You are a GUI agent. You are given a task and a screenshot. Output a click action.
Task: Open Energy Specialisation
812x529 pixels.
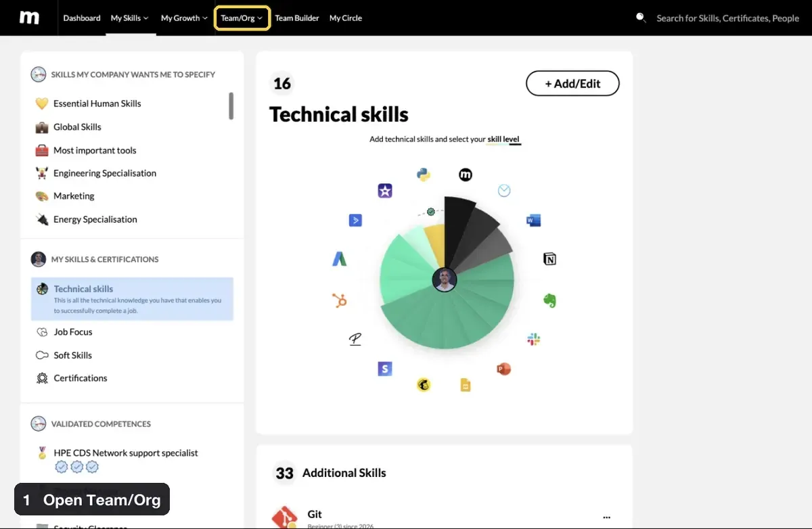95,219
